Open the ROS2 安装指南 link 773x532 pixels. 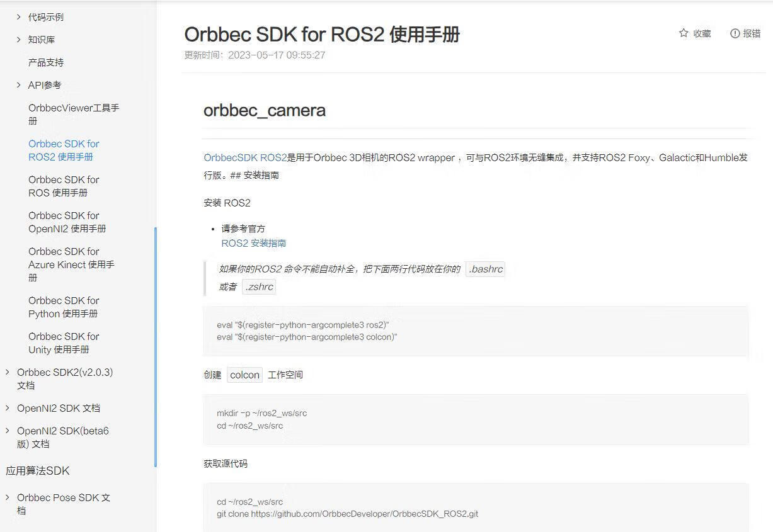253,243
